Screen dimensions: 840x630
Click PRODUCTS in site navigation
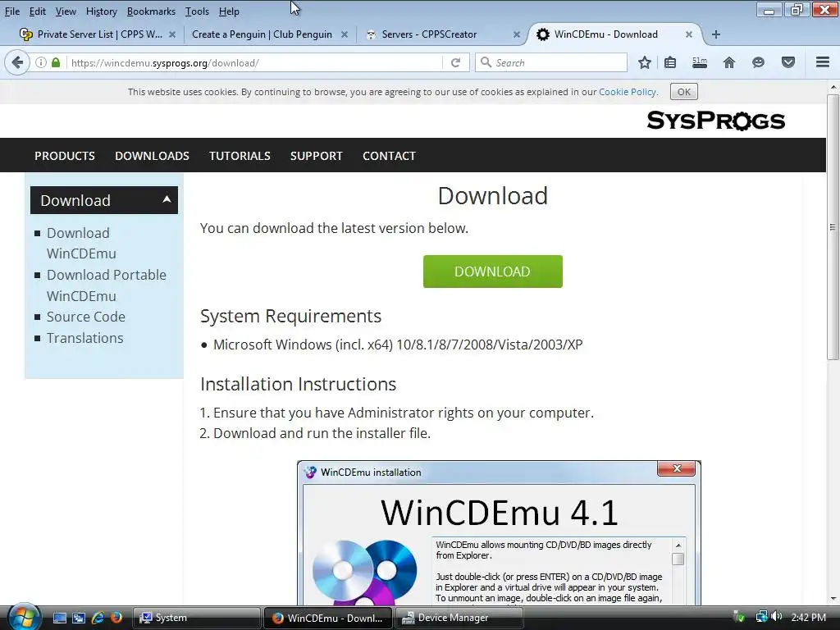click(x=65, y=156)
